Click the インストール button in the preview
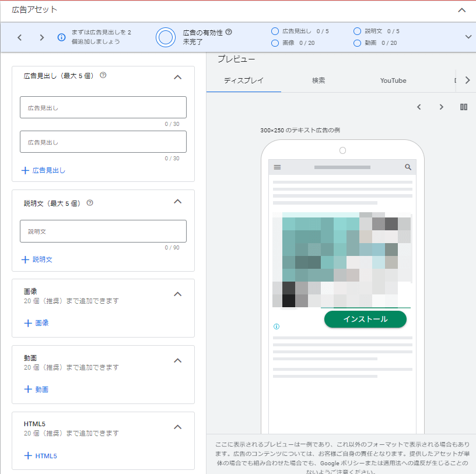Viewport: 476px width, 474px height. point(365,319)
